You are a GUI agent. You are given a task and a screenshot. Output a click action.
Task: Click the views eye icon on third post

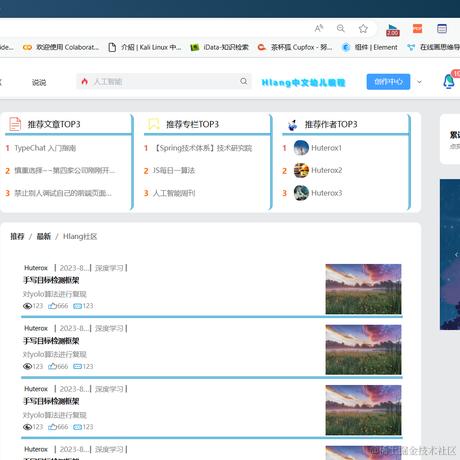click(27, 427)
